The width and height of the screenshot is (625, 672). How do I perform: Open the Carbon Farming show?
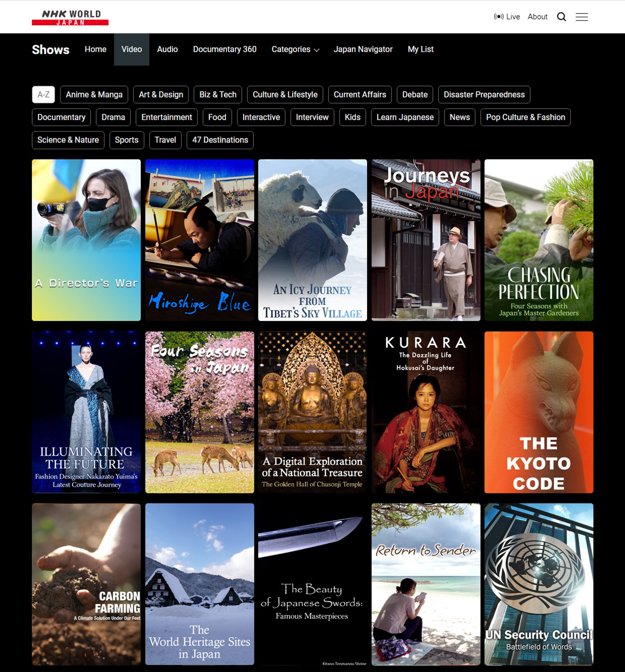(86, 584)
